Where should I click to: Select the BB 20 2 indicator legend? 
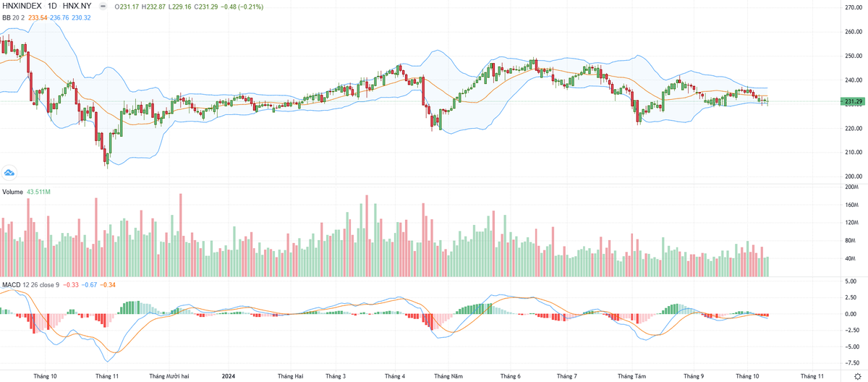click(x=13, y=18)
